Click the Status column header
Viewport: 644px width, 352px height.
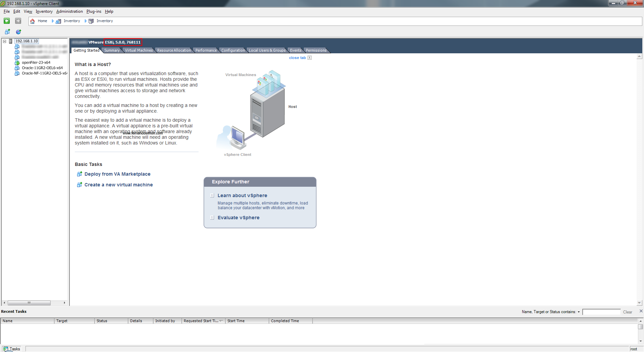tap(111, 321)
